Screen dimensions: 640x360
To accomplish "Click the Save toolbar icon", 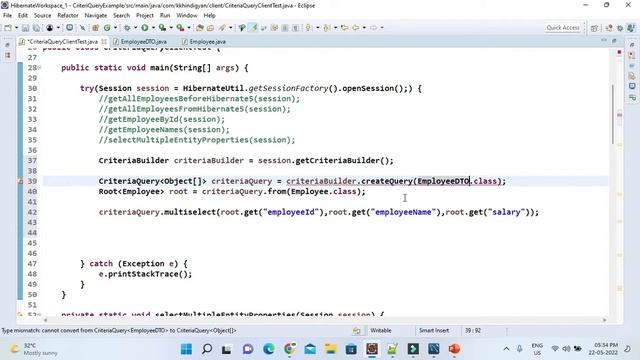I will [x=25, y=28].
